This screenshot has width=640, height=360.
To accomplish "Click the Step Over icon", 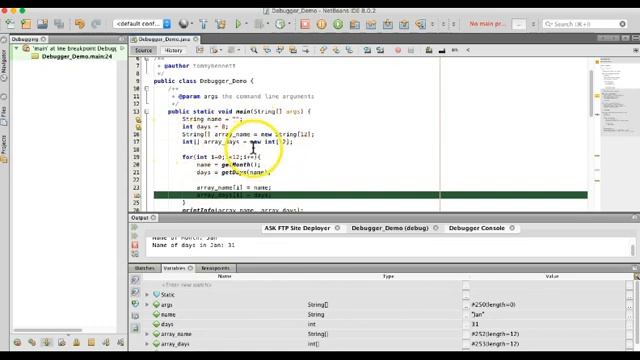I will pyautogui.click(x=355, y=24).
